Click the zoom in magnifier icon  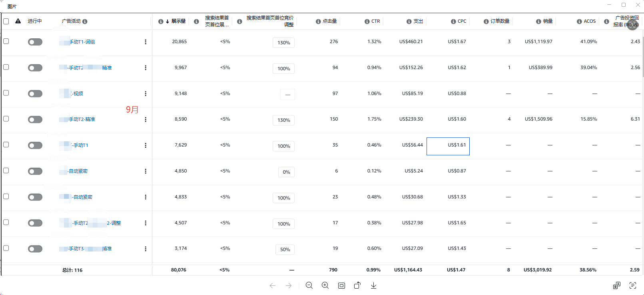pos(325,285)
